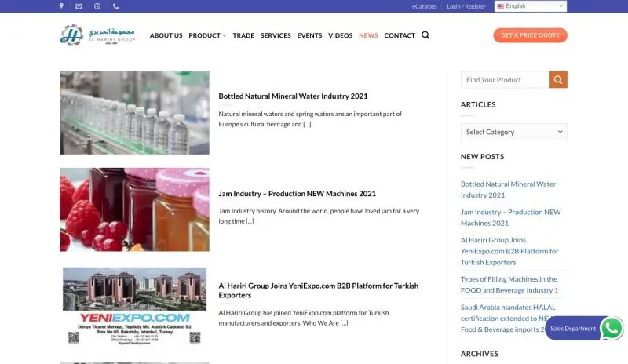Click the email envelope icon in top bar
The image size is (628, 364).
pyautogui.click(x=79, y=6)
